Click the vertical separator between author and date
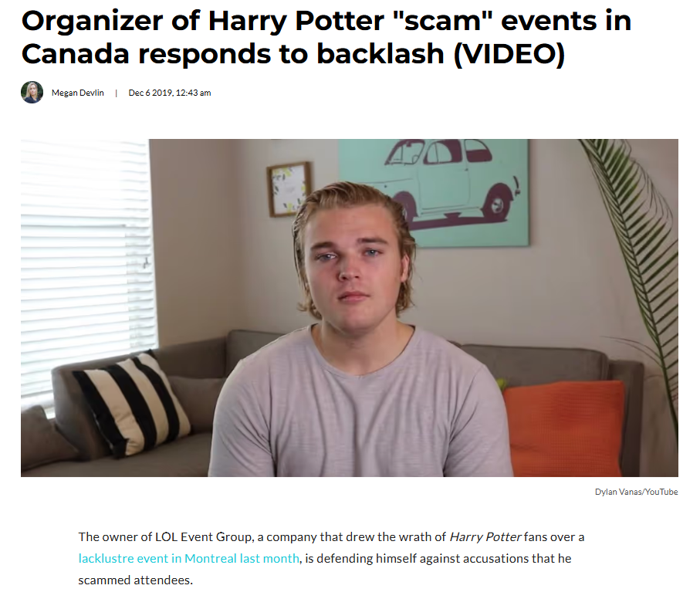This screenshot has height=609, width=700. pyautogui.click(x=116, y=93)
